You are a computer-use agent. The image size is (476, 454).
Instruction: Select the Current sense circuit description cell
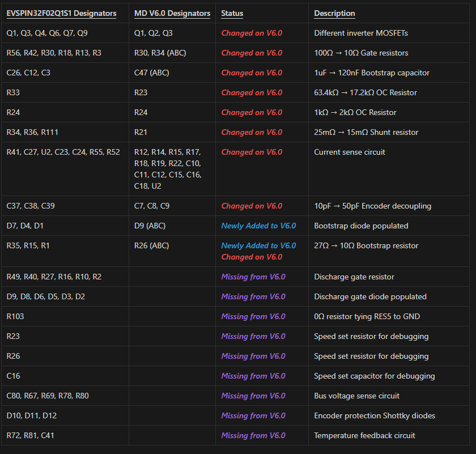click(x=348, y=152)
